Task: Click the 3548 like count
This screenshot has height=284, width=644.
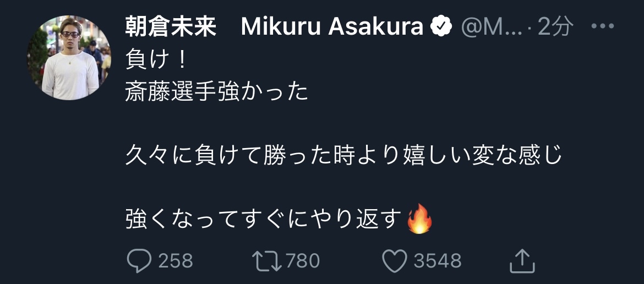Action: tap(438, 261)
